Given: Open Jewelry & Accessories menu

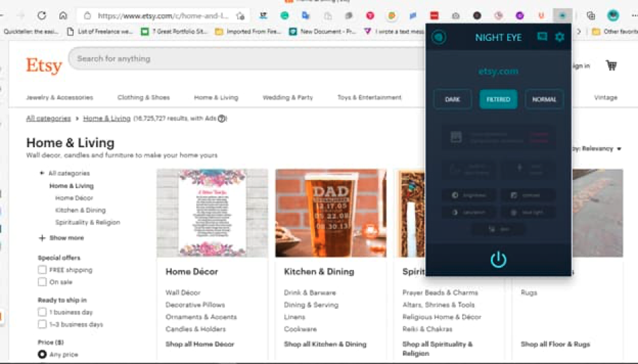Looking at the screenshot, I should pyautogui.click(x=59, y=97).
